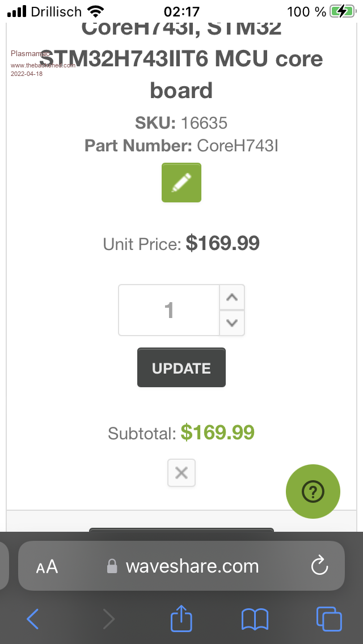This screenshot has height=644, width=363.
Task: Remove the item with the X button
Action: [181, 473]
